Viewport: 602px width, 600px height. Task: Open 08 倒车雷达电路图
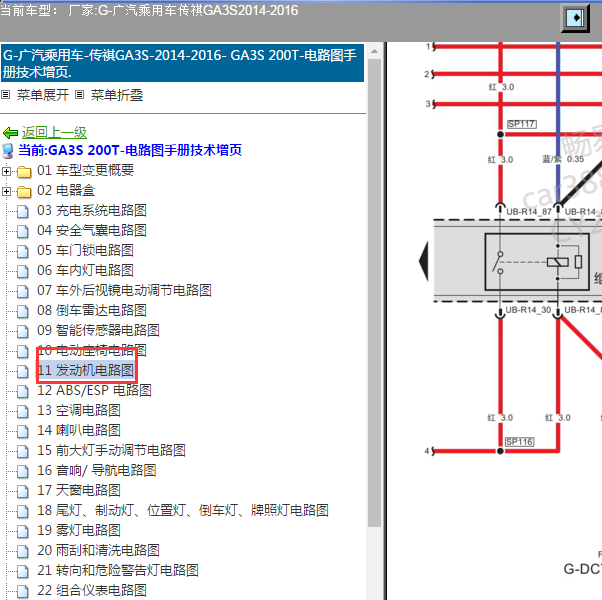(x=92, y=310)
